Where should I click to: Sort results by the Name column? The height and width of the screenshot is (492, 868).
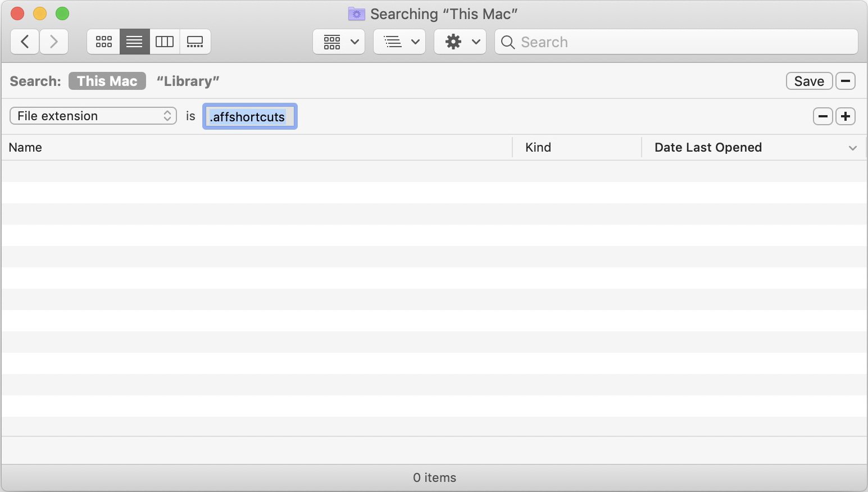tap(25, 147)
